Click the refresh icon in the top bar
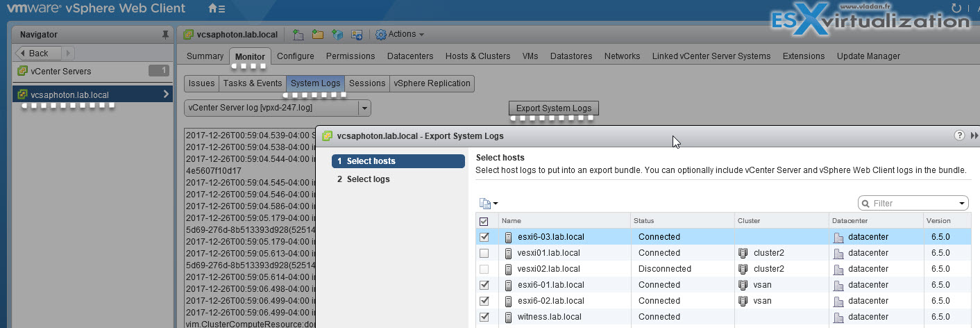Screen dimensions: 980x328 point(958,9)
